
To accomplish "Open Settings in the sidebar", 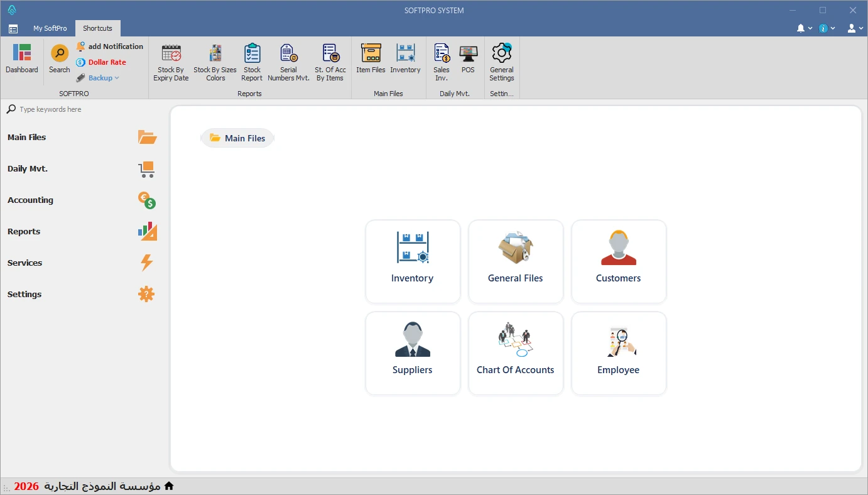I will [x=82, y=294].
